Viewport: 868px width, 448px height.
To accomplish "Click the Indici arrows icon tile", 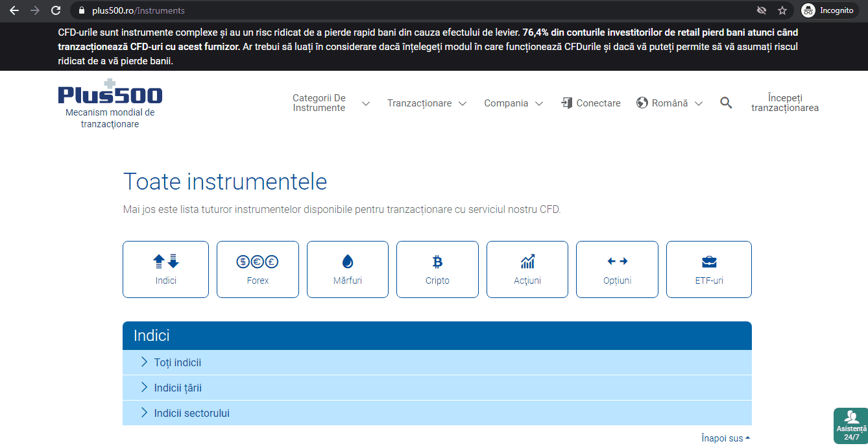I will click(165, 269).
